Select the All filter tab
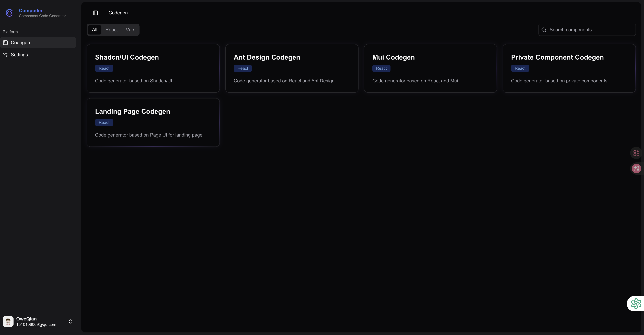The image size is (644, 335). click(95, 30)
